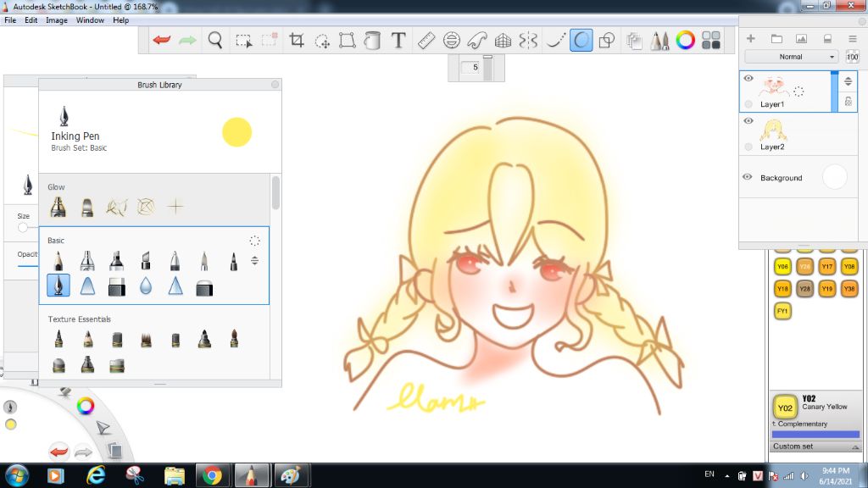Add a new layer group folder
Image resolution: width=868 pixels, height=488 pixels.
click(x=776, y=39)
